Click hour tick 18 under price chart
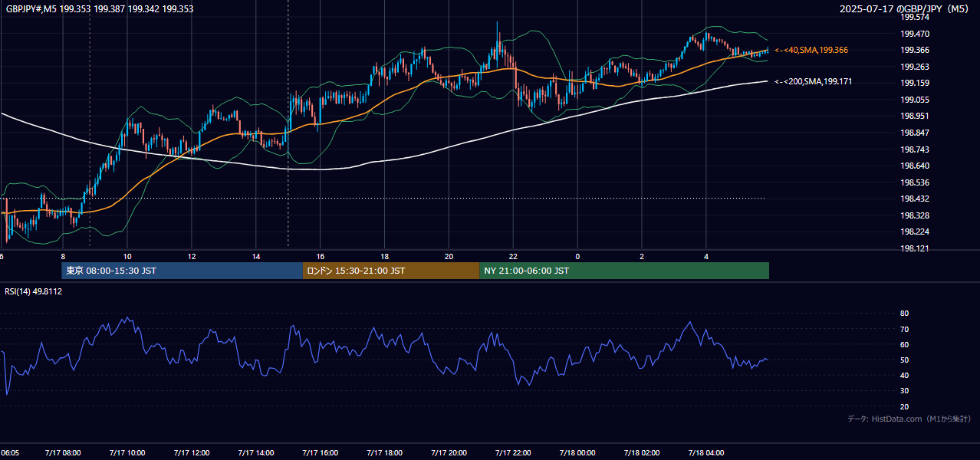 click(385, 257)
